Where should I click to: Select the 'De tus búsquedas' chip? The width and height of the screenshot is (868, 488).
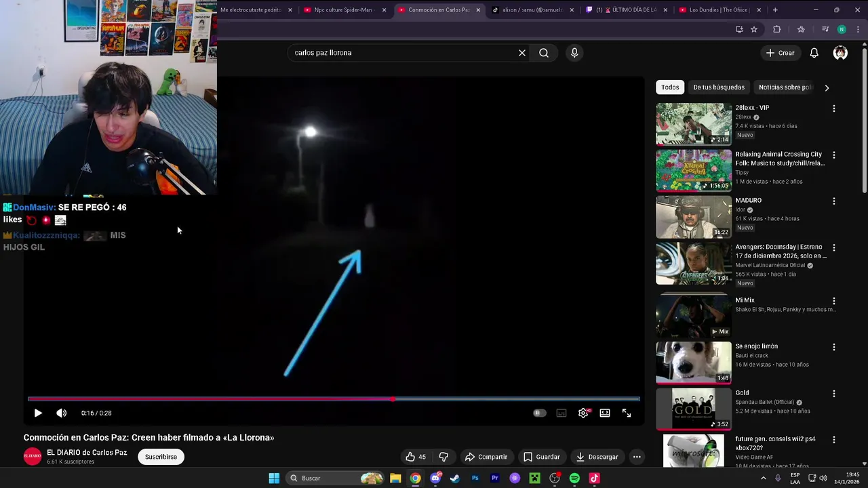(719, 87)
